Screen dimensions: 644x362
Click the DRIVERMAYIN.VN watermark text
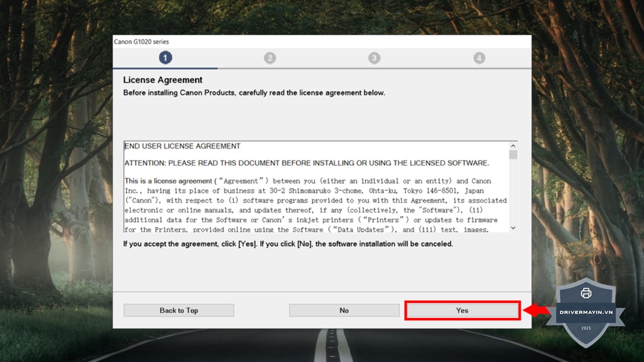[586, 312]
